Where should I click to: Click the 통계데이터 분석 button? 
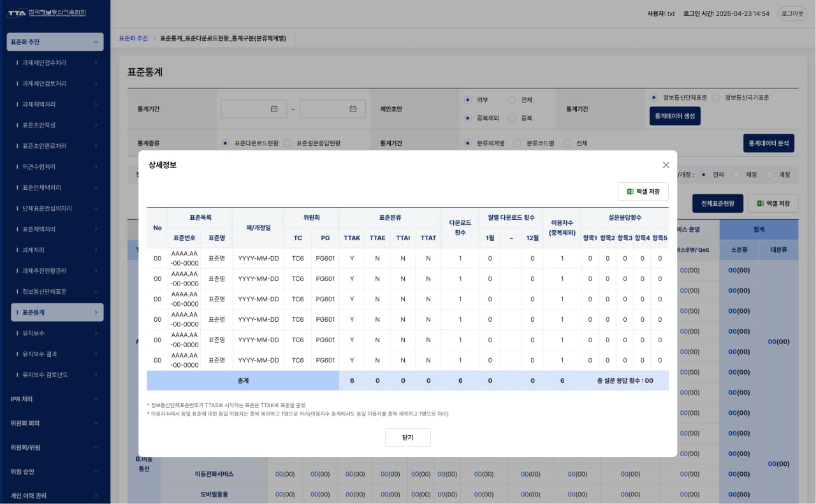pyautogui.click(x=768, y=143)
